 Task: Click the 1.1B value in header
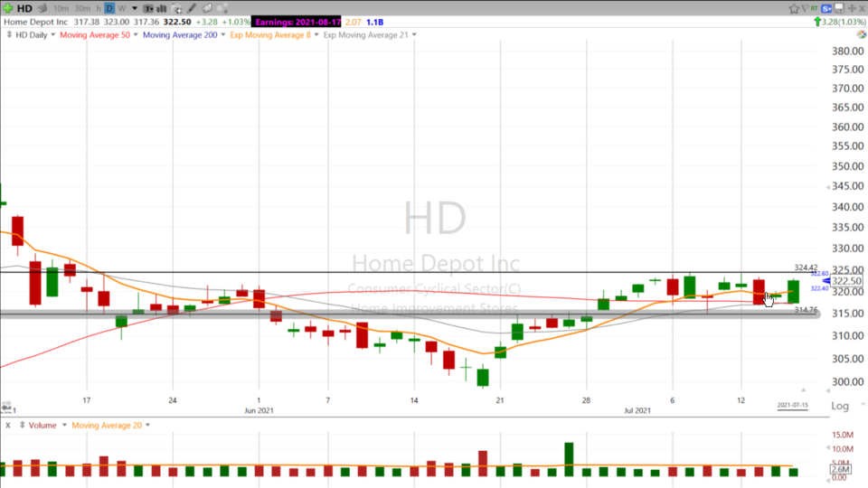pyautogui.click(x=374, y=22)
